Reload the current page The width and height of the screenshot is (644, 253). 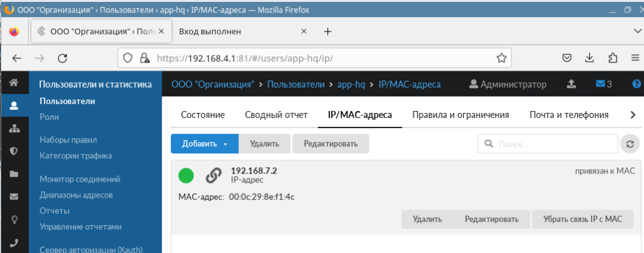pos(62,58)
